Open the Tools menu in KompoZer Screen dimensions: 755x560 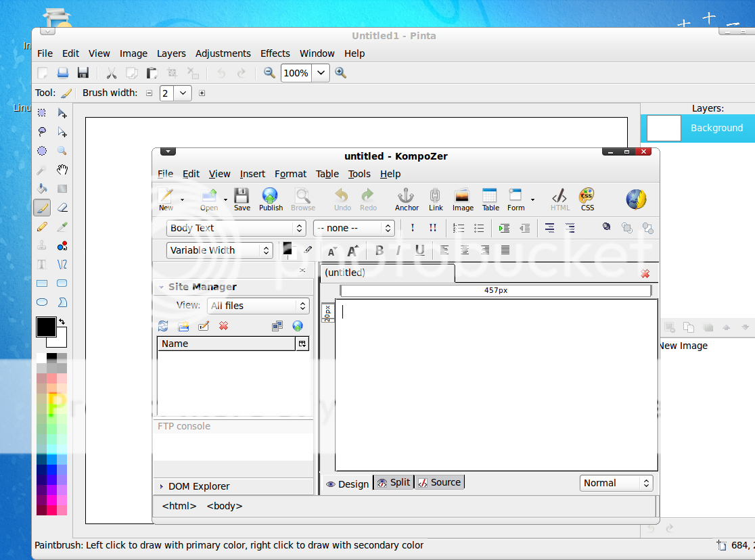359,174
